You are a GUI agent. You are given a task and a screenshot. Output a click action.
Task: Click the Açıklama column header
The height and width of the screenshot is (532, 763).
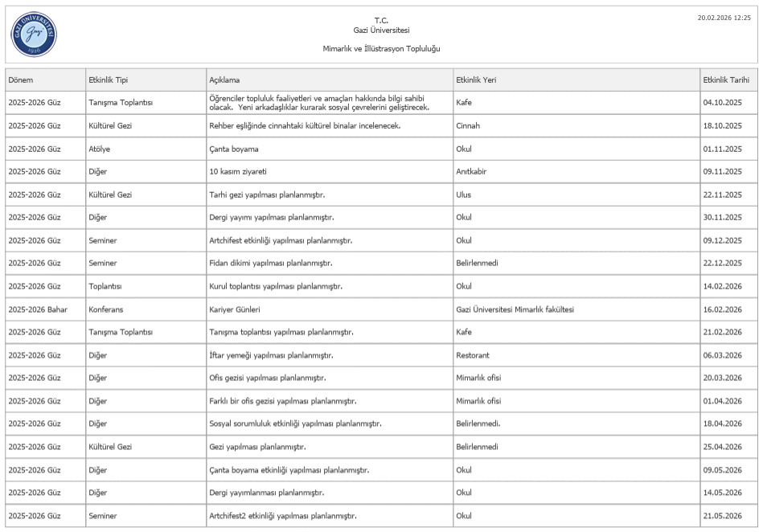pos(224,80)
